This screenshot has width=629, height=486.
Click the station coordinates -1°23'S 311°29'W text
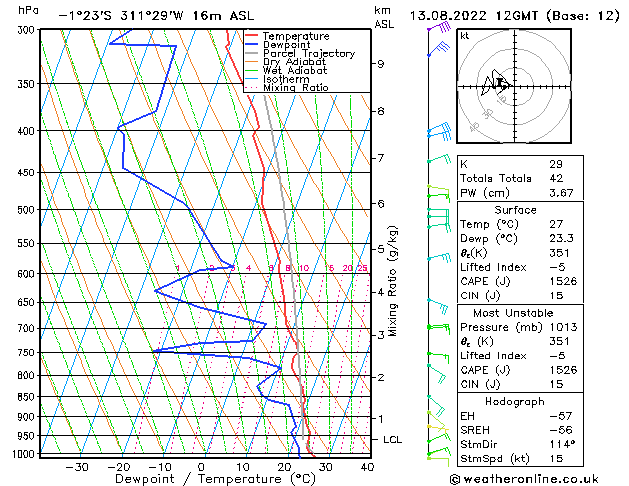tap(121, 16)
